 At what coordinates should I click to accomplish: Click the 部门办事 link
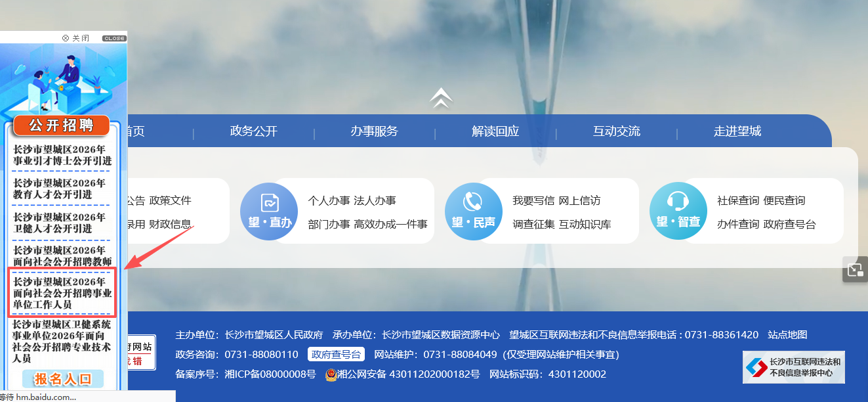pos(329,224)
